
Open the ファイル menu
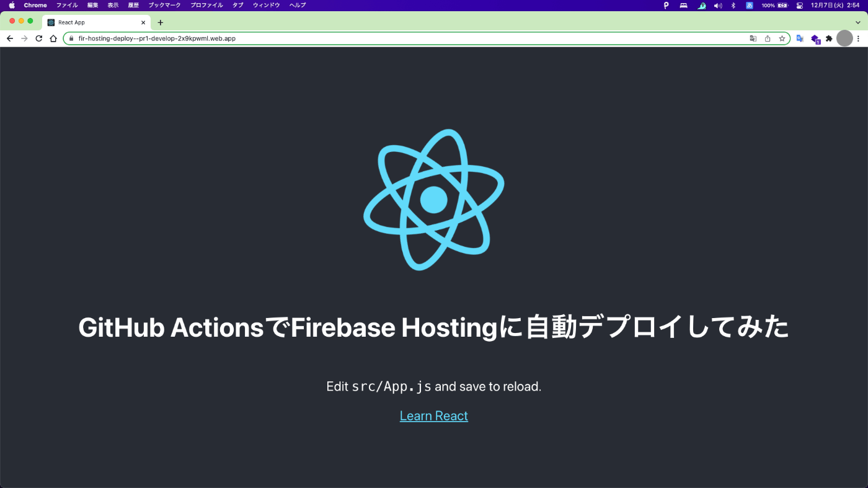pyautogui.click(x=67, y=5)
